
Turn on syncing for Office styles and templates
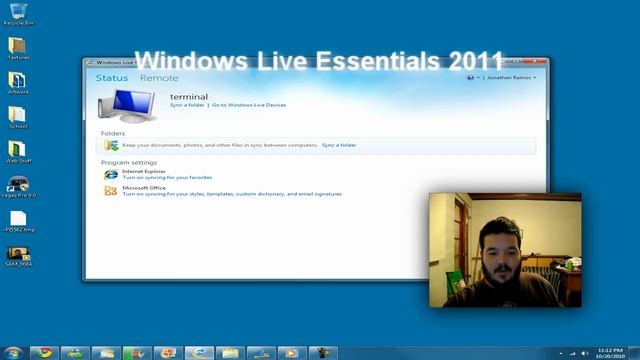tap(232, 194)
